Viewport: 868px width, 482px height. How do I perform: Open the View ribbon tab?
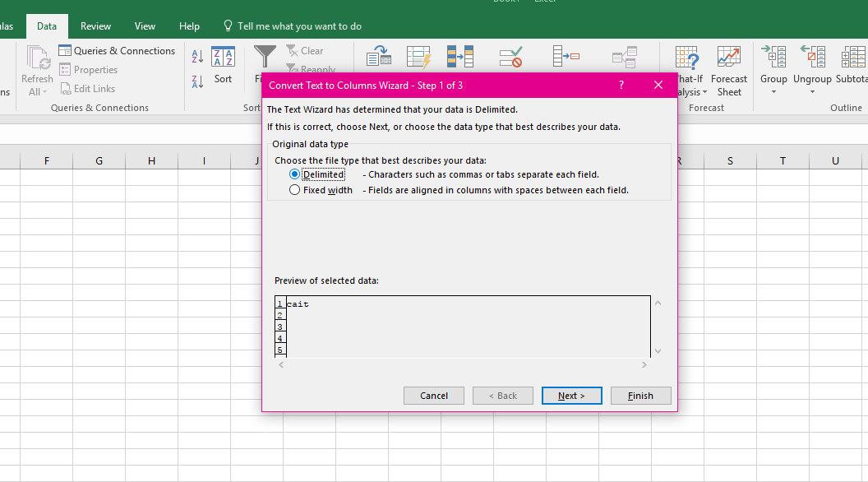pyautogui.click(x=145, y=26)
